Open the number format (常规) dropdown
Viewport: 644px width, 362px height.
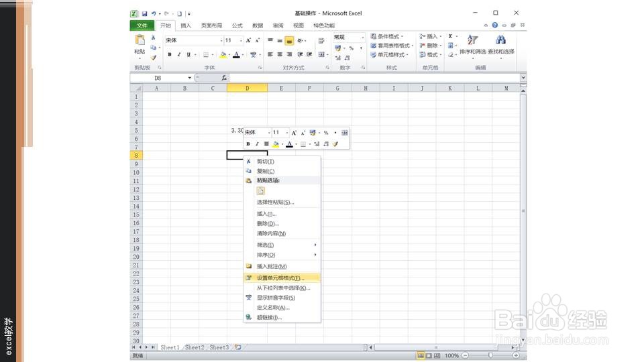pyautogui.click(x=362, y=38)
